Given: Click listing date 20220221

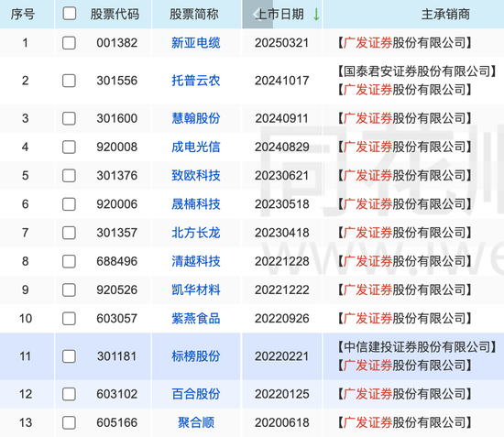Looking at the screenshot, I should (282, 356).
